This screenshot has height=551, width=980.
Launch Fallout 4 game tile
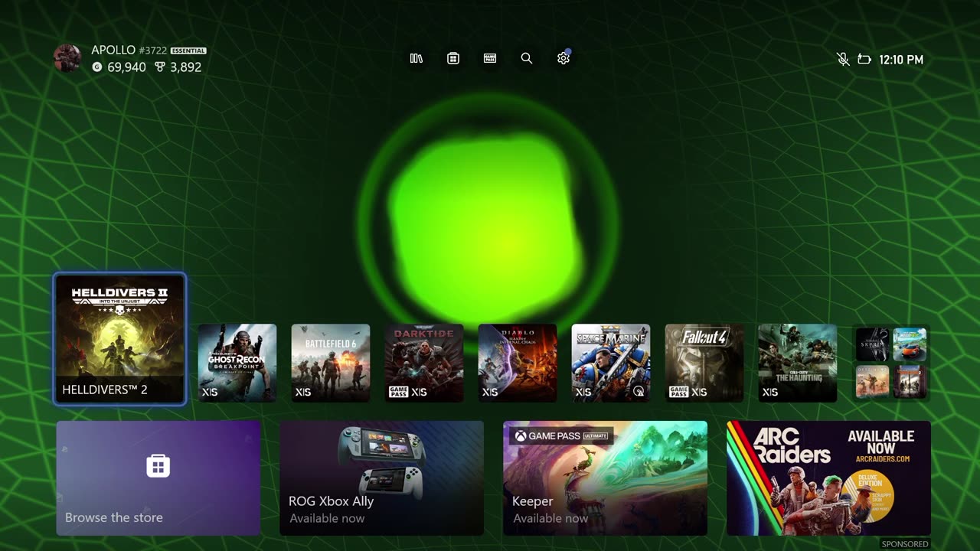point(704,363)
